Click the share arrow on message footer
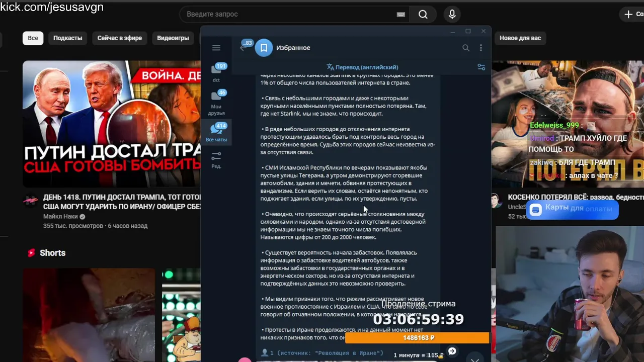 452,351
